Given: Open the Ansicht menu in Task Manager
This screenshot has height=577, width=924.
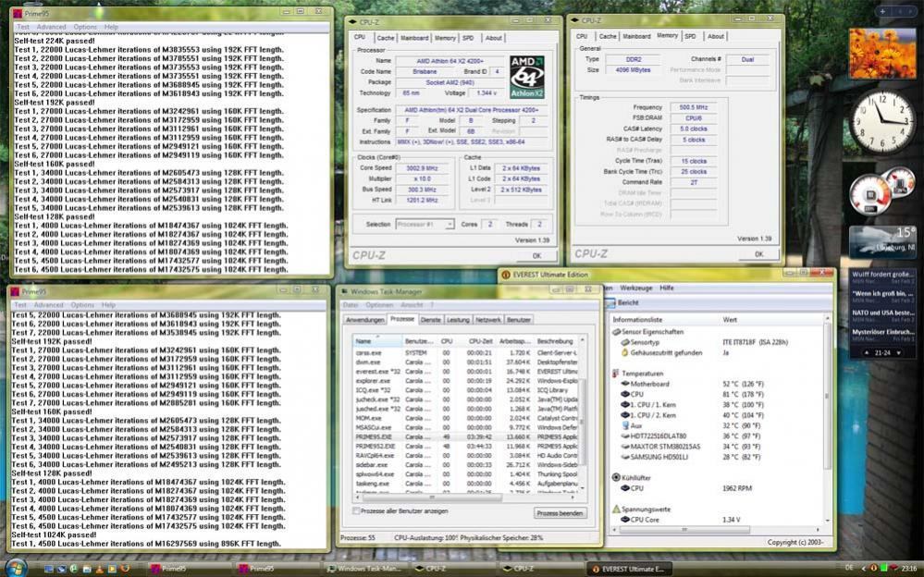Looking at the screenshot, I should (412, 305).
